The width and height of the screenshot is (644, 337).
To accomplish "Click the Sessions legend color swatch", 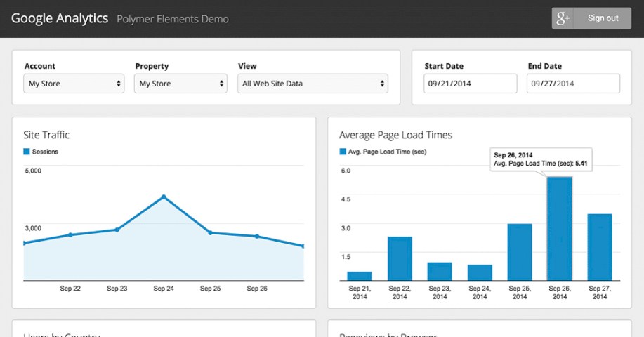I will tap(27, 152).
